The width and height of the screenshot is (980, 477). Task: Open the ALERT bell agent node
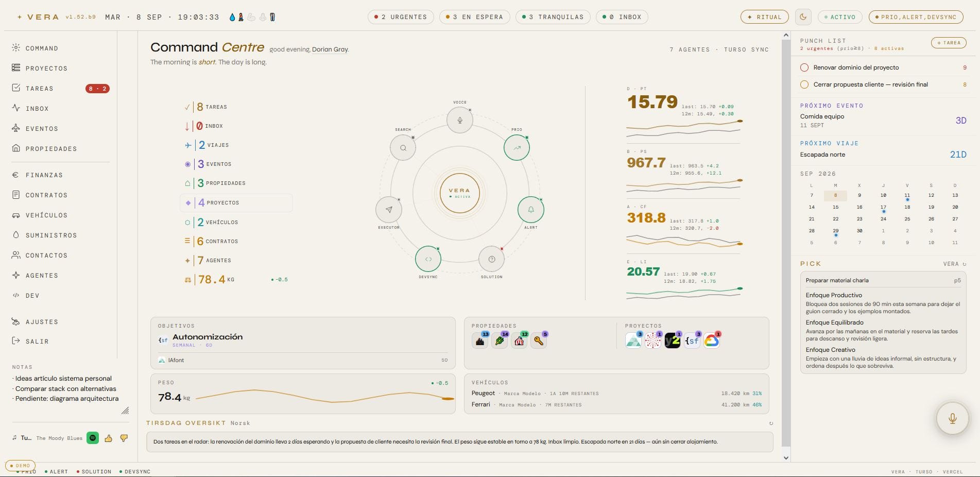coord(530,210)
